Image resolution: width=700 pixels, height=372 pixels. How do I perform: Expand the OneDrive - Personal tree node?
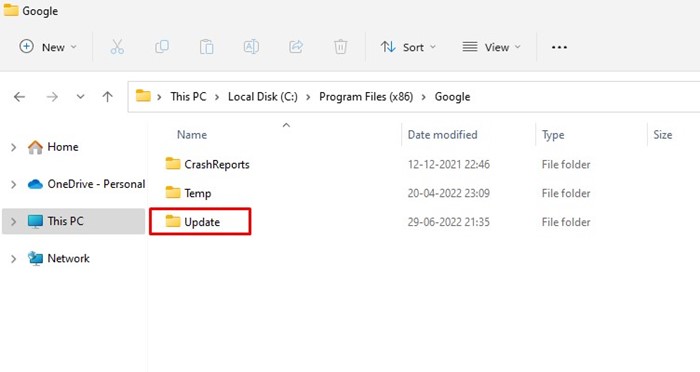[13, 184]
